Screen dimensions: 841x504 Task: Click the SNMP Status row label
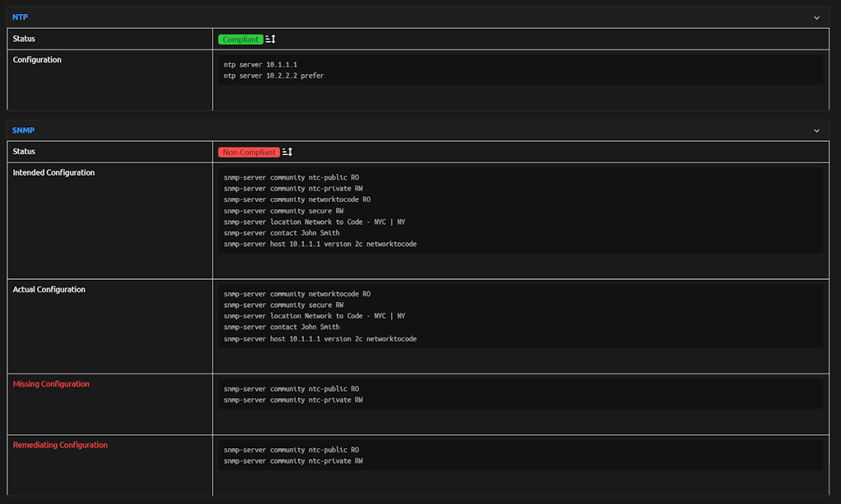tap(24, 151)
